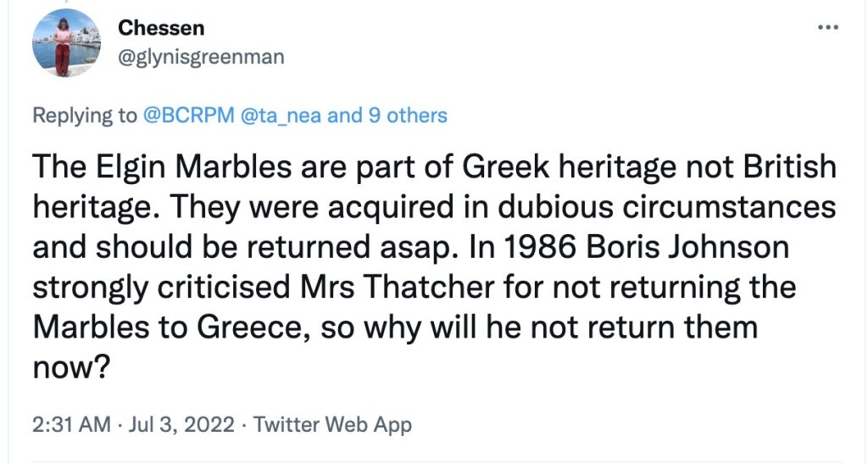Show the '9 others' reply recipients
The height and width of the screenshot is (464, 868).
[x=407, y=115]
